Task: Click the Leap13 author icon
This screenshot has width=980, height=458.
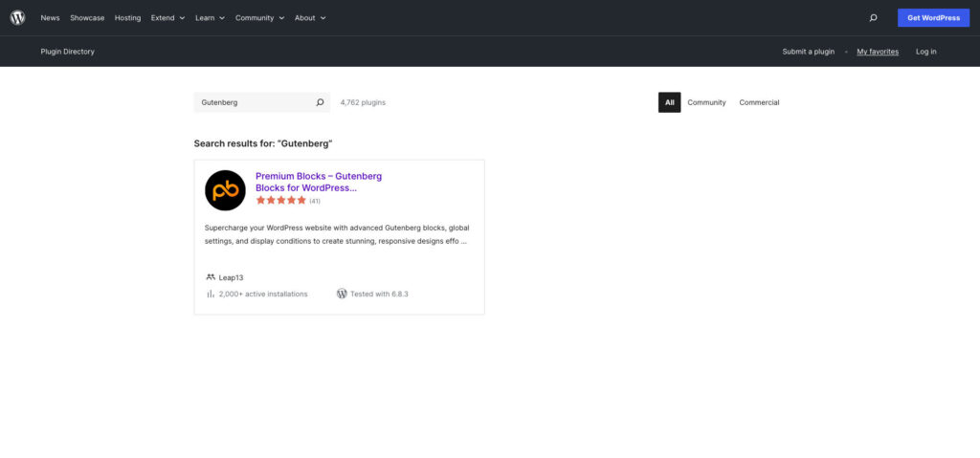Action: (x=211, y=277)
